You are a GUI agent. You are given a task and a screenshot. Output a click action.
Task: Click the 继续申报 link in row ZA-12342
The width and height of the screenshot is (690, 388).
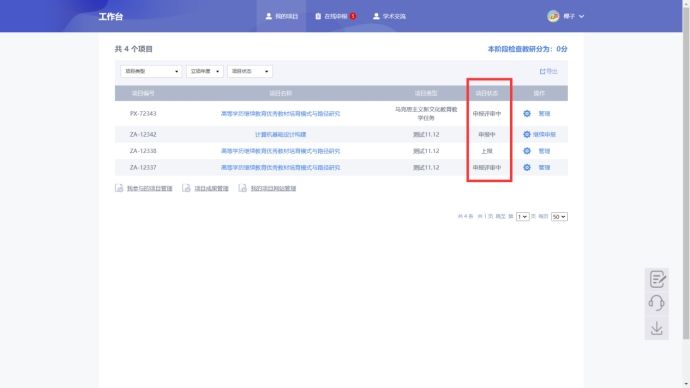pyautogui.click(x=544, y=134)
